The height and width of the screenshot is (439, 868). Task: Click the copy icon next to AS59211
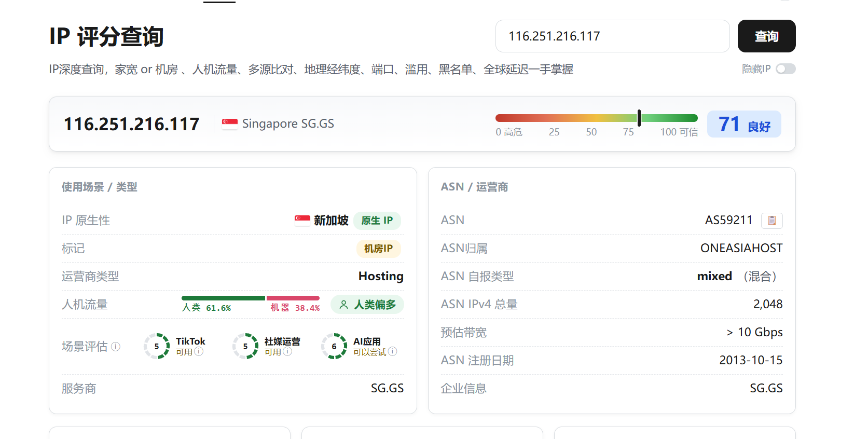(x=771, y=221)
